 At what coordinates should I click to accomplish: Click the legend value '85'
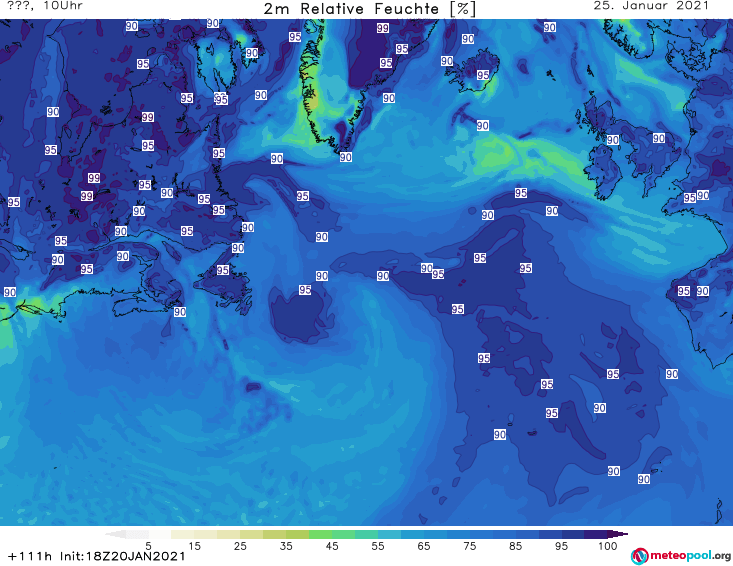tap(515, 546)
